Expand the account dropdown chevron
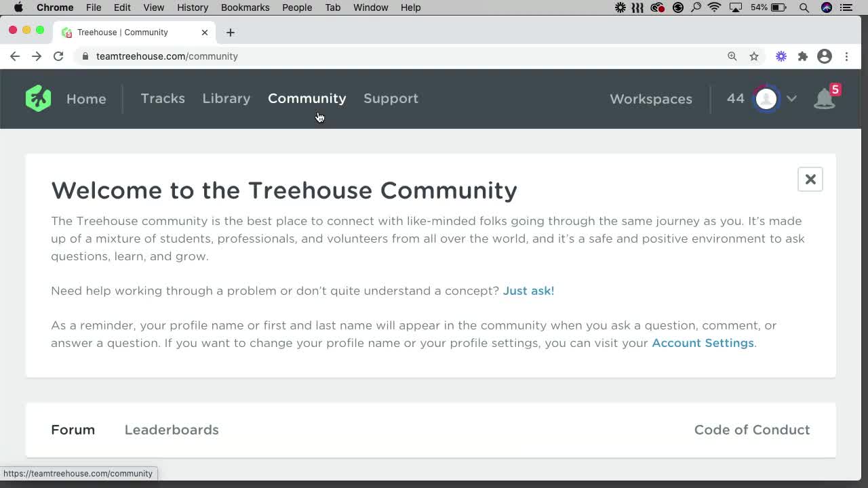Image resolution: width=868 pixels, height=488 pixels. pos(791,99)
